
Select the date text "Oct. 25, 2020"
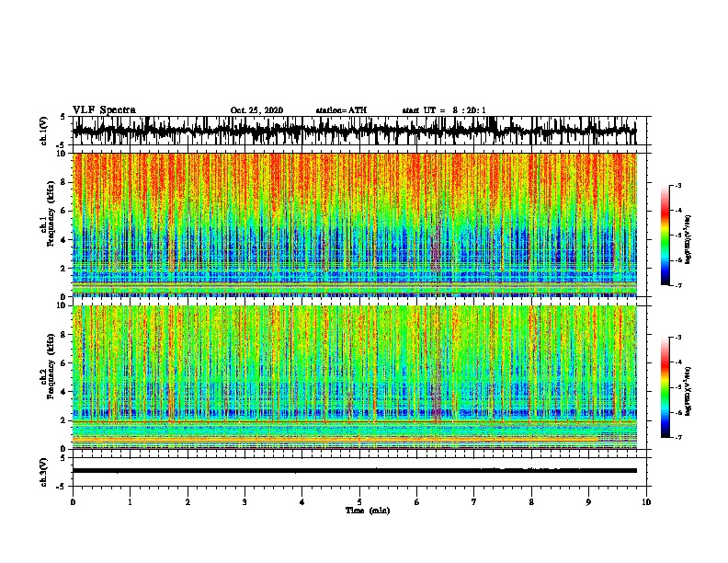(x=256, y=110)
